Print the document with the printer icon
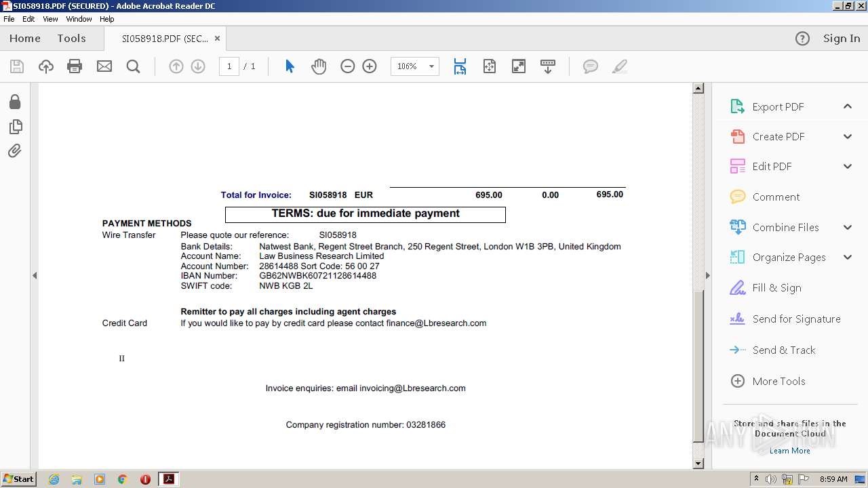Image resolution: width=868 pixels, height=488 pixels. (75, 66)
